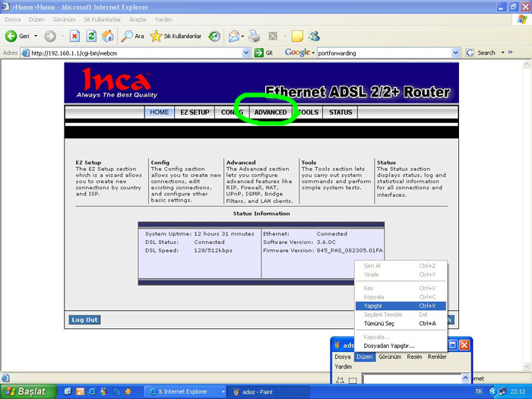Click the Mail envelope icon
This screenshot has height=399, width=532.
[234, 36]
